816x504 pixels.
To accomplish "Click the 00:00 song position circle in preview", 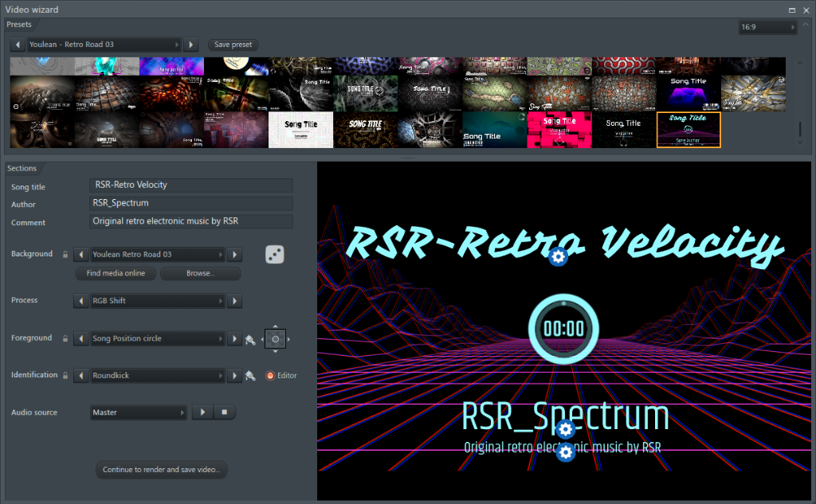I will 563,330.
